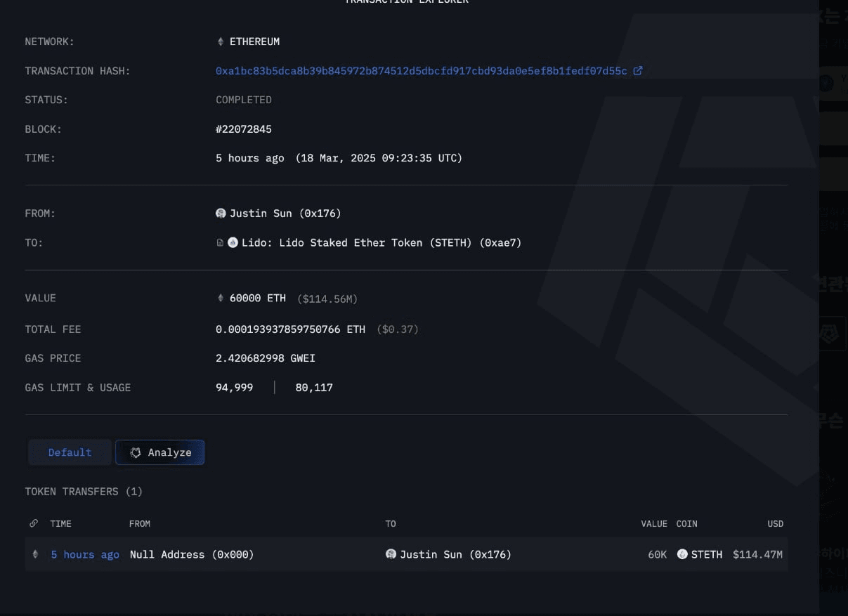Click the Ethereum network icon
The image size is (848, 616).
[221, 42]
